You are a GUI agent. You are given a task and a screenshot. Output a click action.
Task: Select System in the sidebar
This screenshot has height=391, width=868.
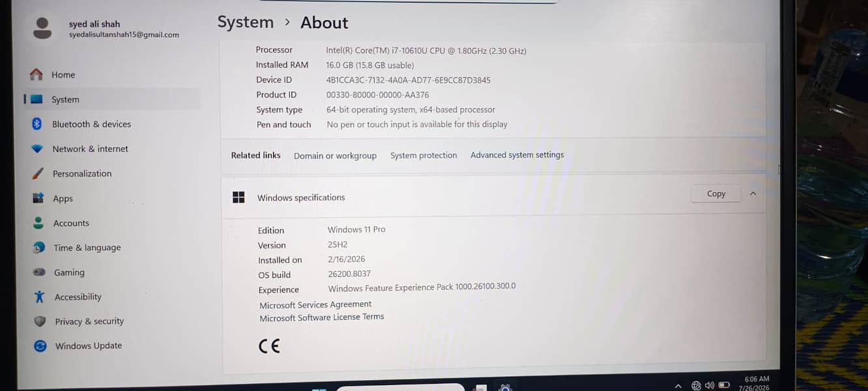click(65, 100)
